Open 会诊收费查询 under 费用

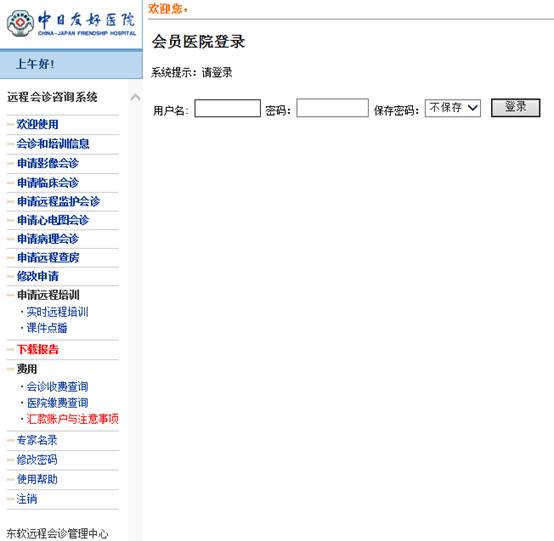[x=57, y=387]
